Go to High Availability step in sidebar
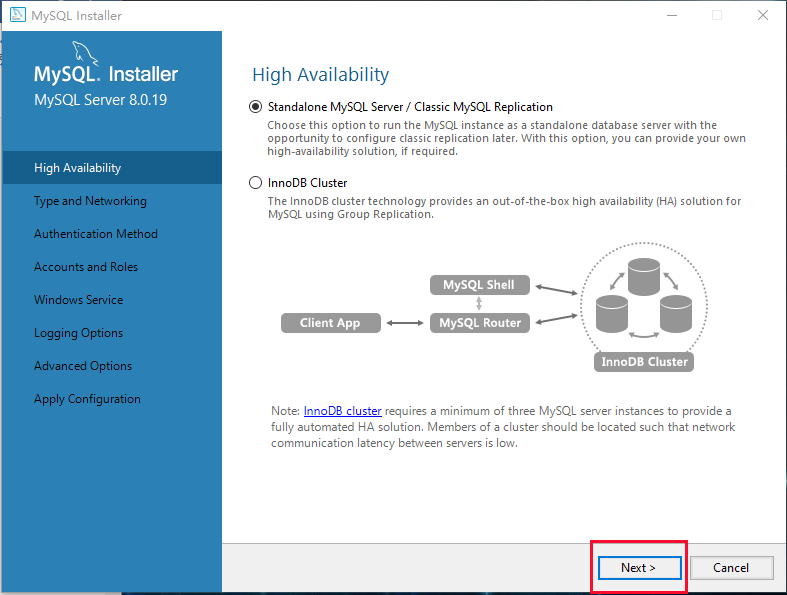Screen dimensions: 787x595 pos(112,168)
